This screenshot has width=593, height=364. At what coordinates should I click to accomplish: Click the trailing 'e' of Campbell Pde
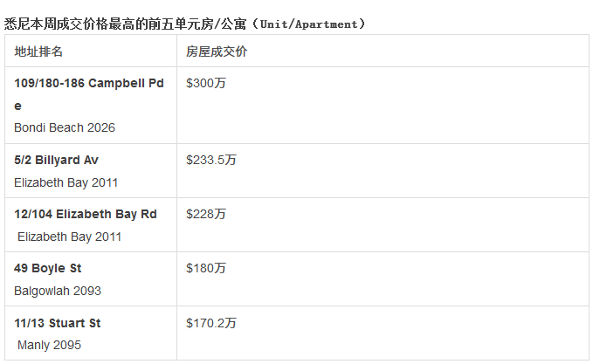pyautogui.click(x=17, y=106)
